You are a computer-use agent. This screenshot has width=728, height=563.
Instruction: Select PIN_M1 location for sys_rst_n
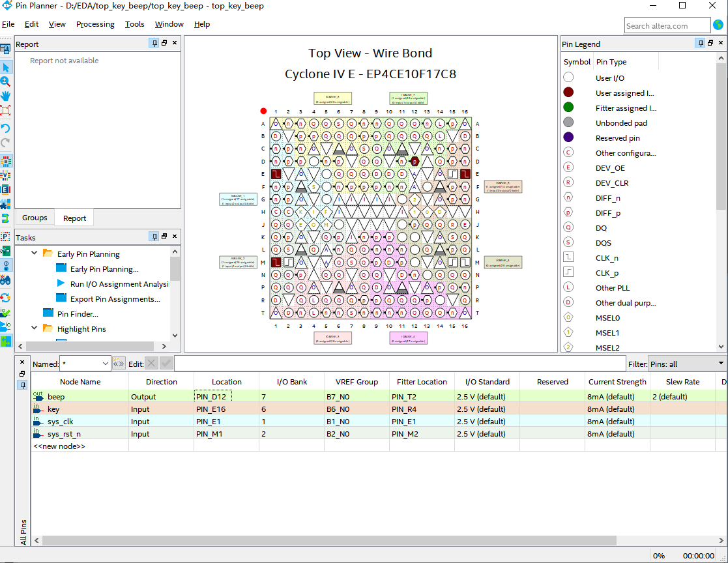[x=226, y=434]
